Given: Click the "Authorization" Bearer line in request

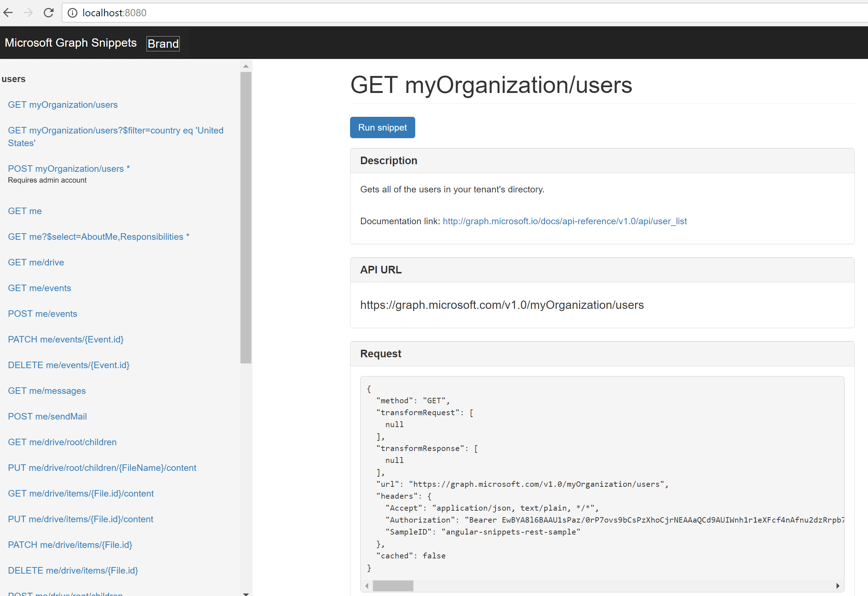Looking at the screenshot, I should 615,520.
